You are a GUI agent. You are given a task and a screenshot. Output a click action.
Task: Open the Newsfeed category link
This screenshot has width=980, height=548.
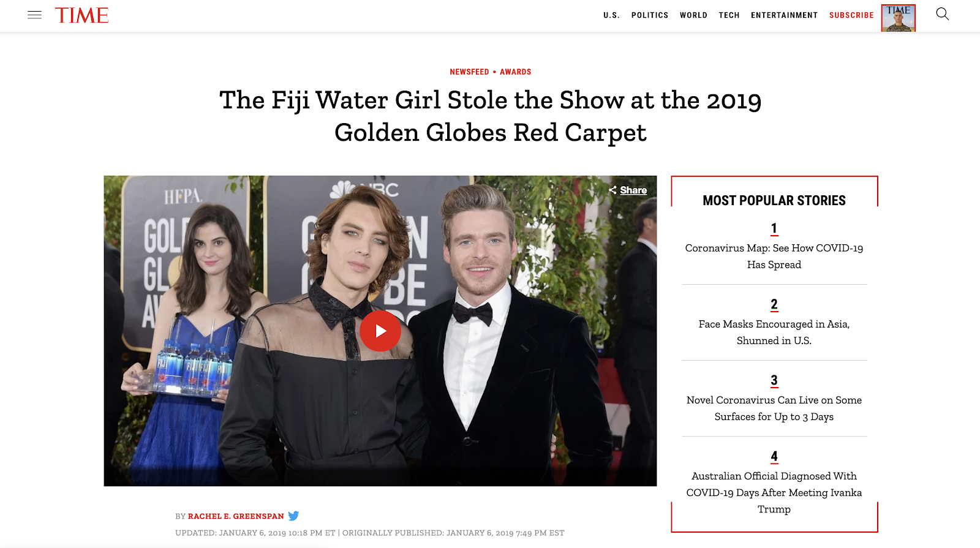pyautogui.click(x=469, y=72)
